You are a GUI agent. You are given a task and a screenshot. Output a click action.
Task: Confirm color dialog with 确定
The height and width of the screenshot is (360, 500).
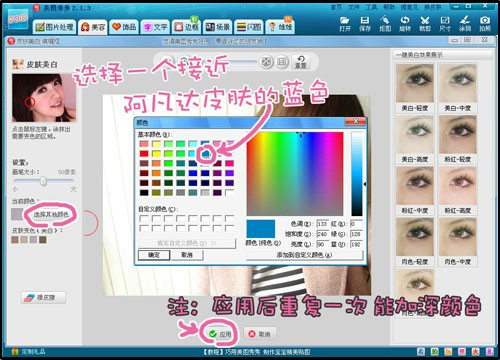(154, 255)
